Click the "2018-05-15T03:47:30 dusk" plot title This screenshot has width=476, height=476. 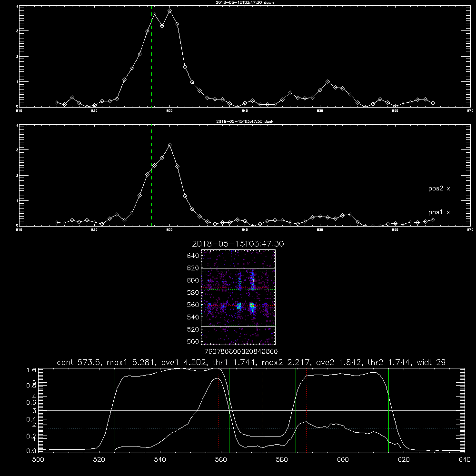(x=245, y=121)
